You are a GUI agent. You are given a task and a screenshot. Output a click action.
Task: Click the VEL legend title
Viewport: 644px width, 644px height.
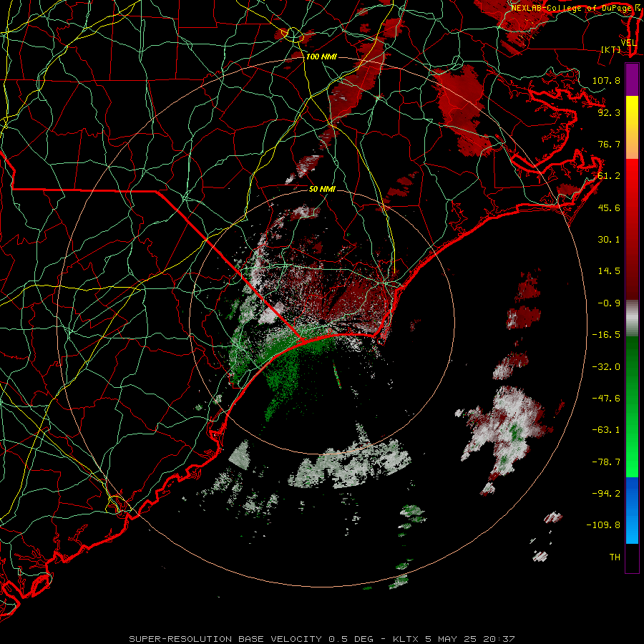[x=629, y=43]
